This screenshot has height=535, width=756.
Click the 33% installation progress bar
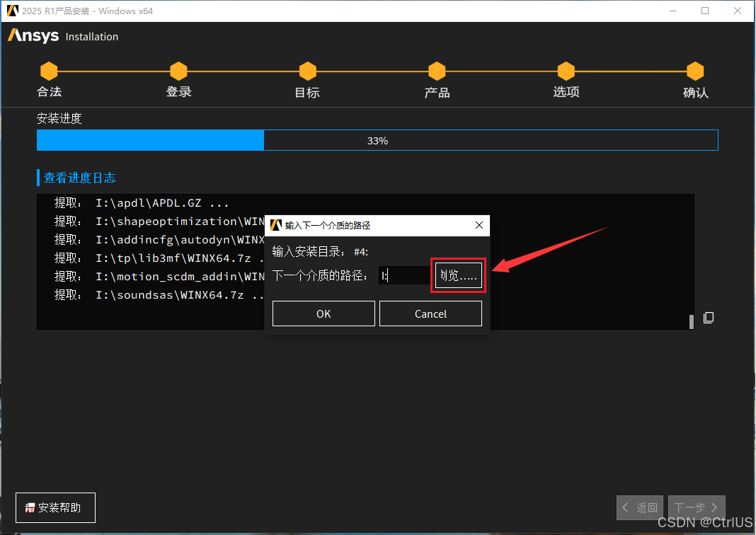tap(377, 140)
